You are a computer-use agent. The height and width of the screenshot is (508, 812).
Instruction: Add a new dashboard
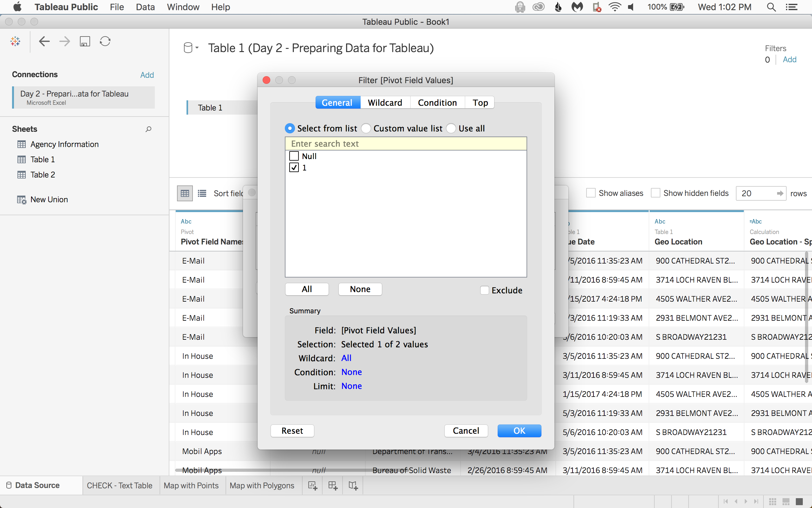point(333,485)
